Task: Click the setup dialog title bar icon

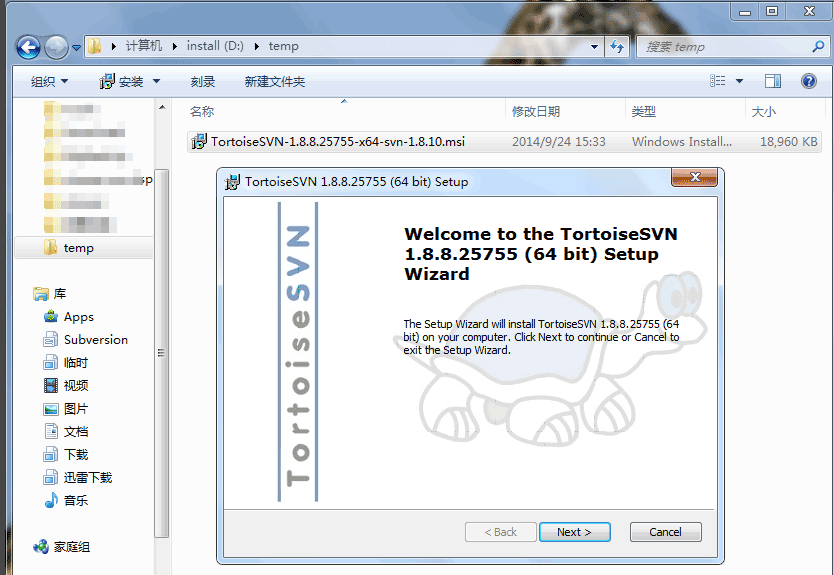Action: [x=232, y=182]
